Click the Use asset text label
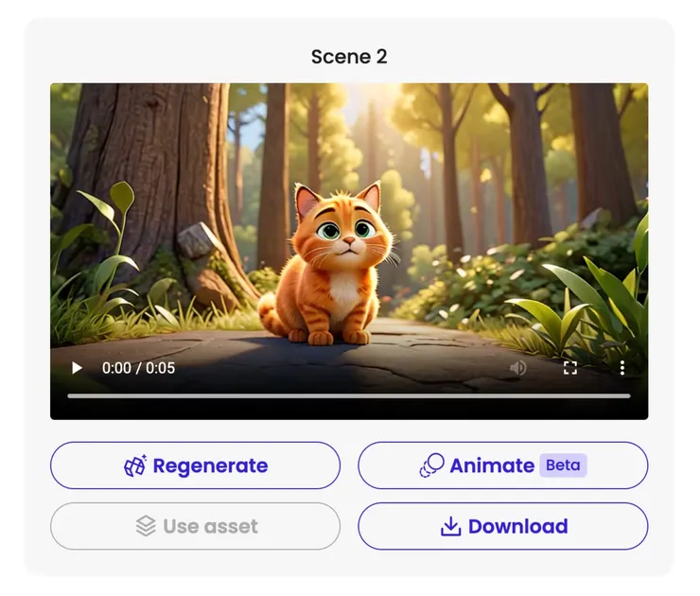 click(x=210, y=526)
